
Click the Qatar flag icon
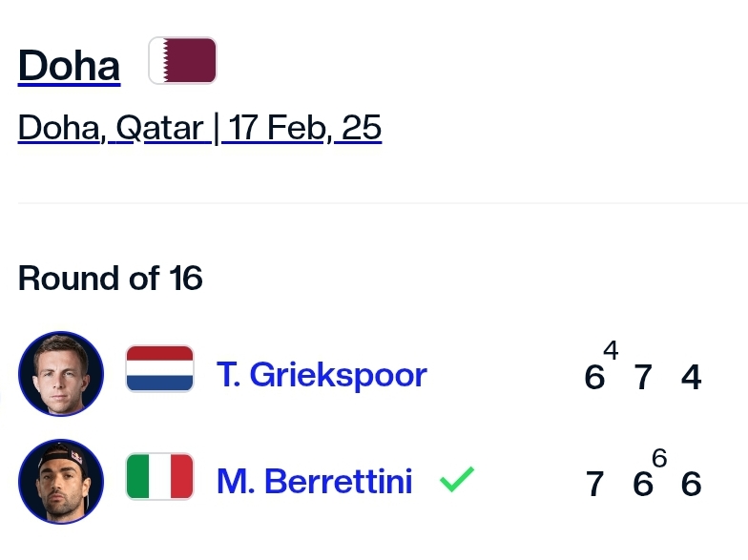tap(183, 61)
